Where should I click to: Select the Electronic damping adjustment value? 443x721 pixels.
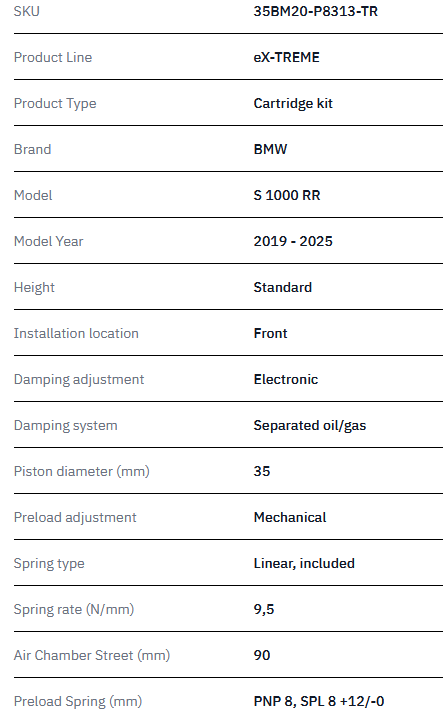(286, 379)
